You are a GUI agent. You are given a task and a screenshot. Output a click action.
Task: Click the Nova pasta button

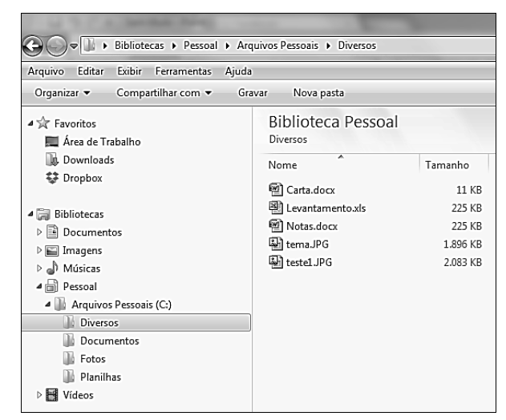tap(318, 93)
